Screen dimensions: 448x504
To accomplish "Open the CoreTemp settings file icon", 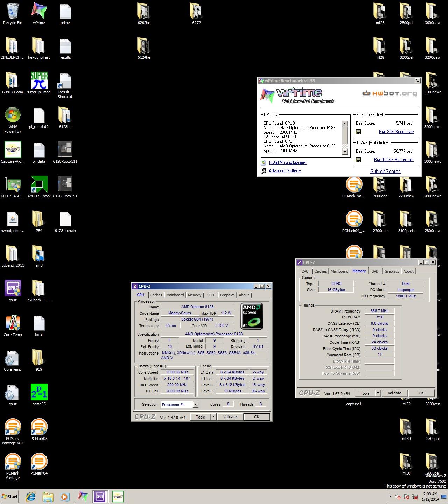I will (x=13, y=360).
